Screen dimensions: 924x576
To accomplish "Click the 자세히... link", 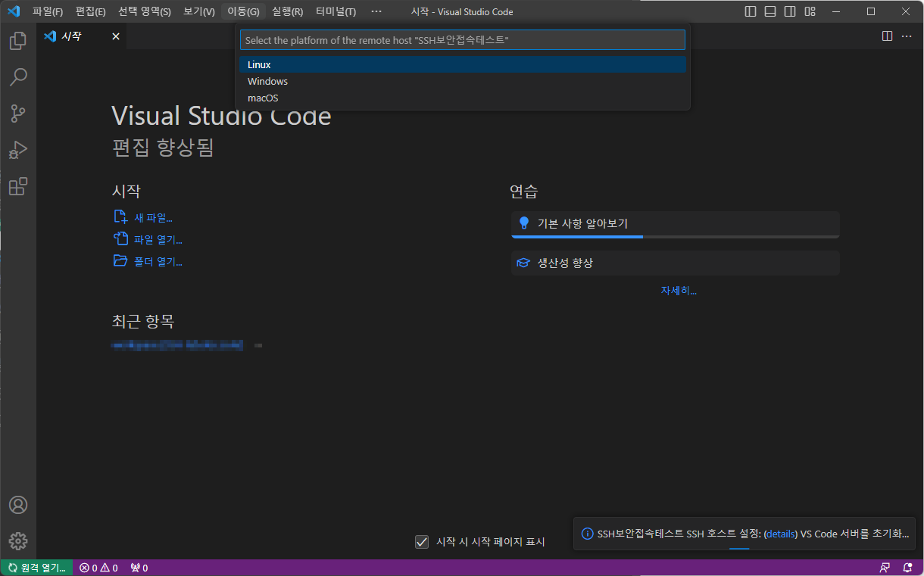I will point(679,291).
